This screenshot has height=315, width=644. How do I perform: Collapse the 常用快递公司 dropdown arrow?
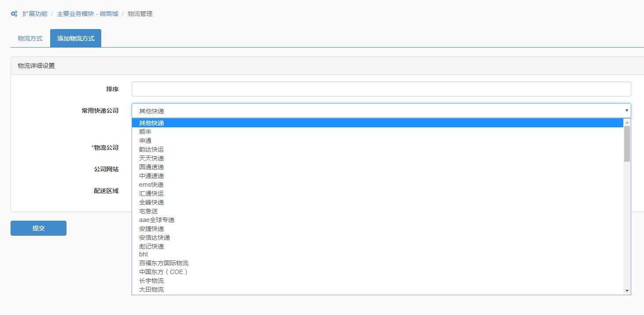[x=626, y=111]
